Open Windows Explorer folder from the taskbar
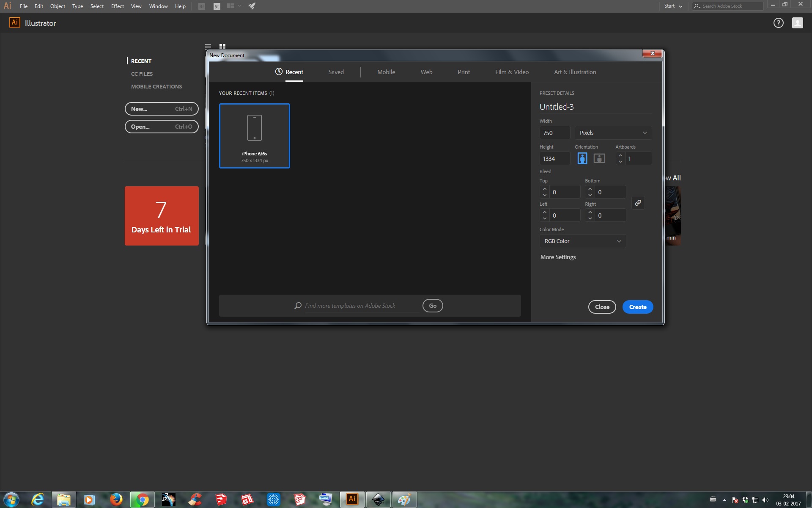This screenshot has height=508, width=812. (64, 500)
